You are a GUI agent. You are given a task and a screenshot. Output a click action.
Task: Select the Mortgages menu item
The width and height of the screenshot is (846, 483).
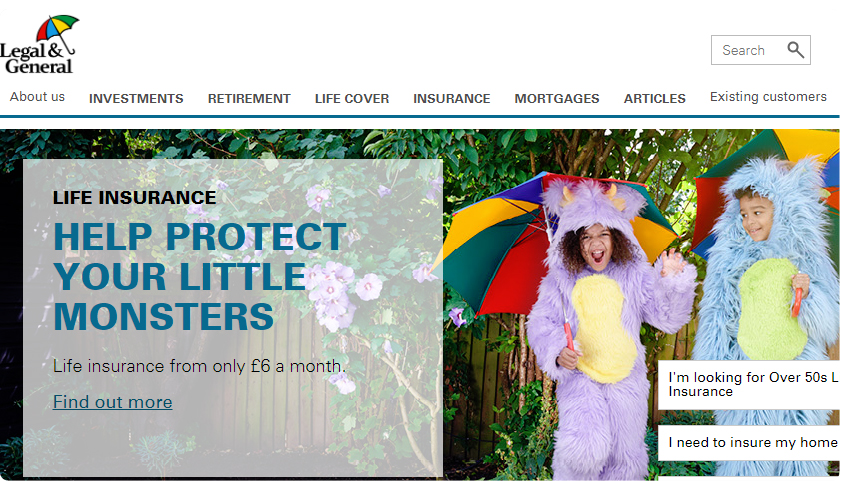(557, 99)
